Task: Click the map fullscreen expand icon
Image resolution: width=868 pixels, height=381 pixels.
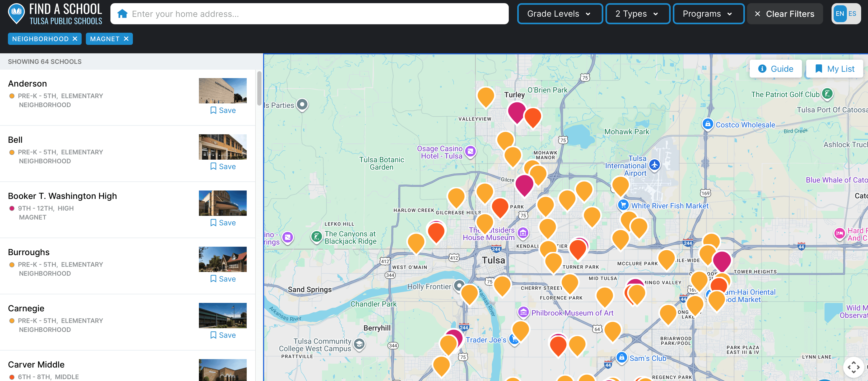Action: pos(853,367)
